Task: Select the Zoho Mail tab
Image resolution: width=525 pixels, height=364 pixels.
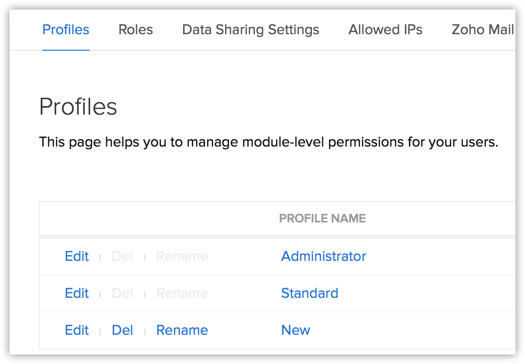Action: (483, 29)
